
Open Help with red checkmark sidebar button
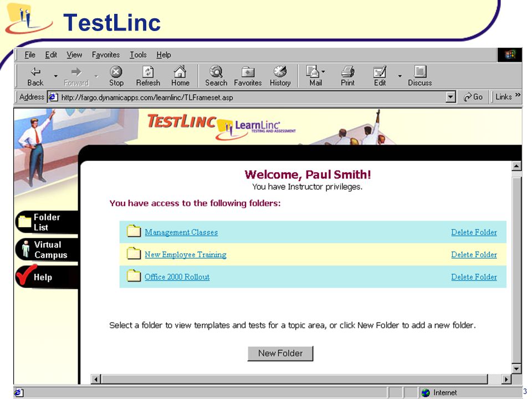click(x=47, y=277)
